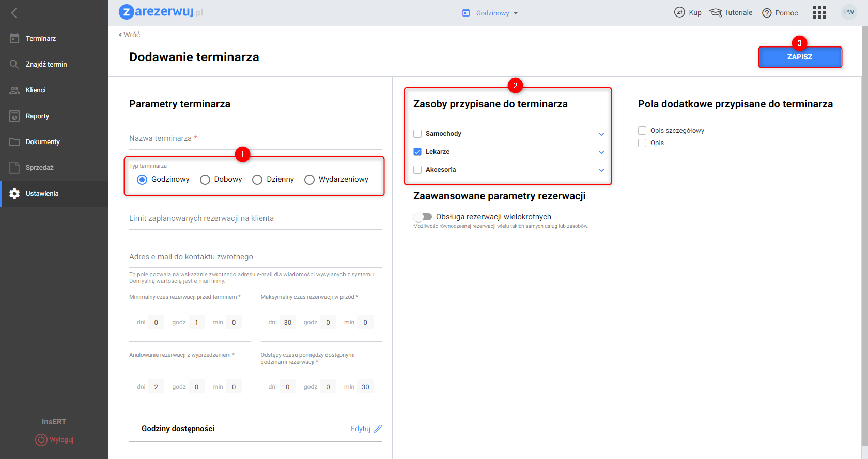This screenshot has height=459, width=868.
Task: Expand the Lekarze resource chevron
Action: click(x=601, y=152)
